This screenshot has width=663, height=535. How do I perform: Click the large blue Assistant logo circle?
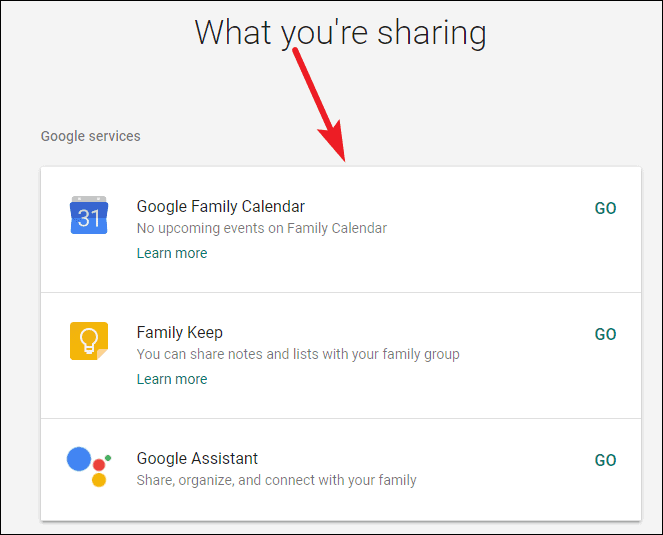79,459
